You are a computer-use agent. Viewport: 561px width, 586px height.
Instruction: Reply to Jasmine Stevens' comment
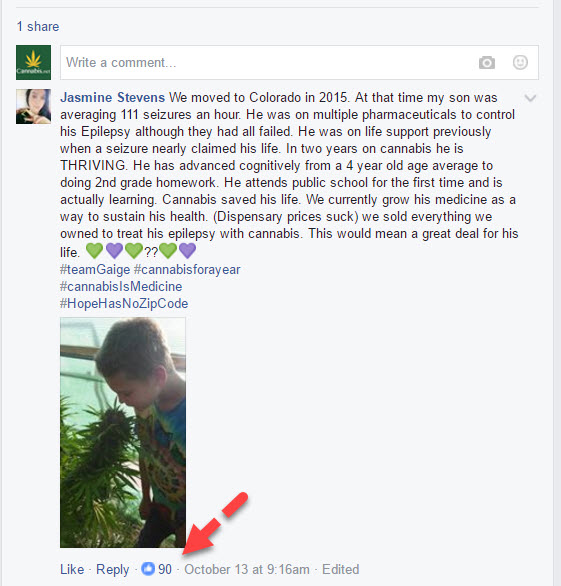click(x=112, y=570)
